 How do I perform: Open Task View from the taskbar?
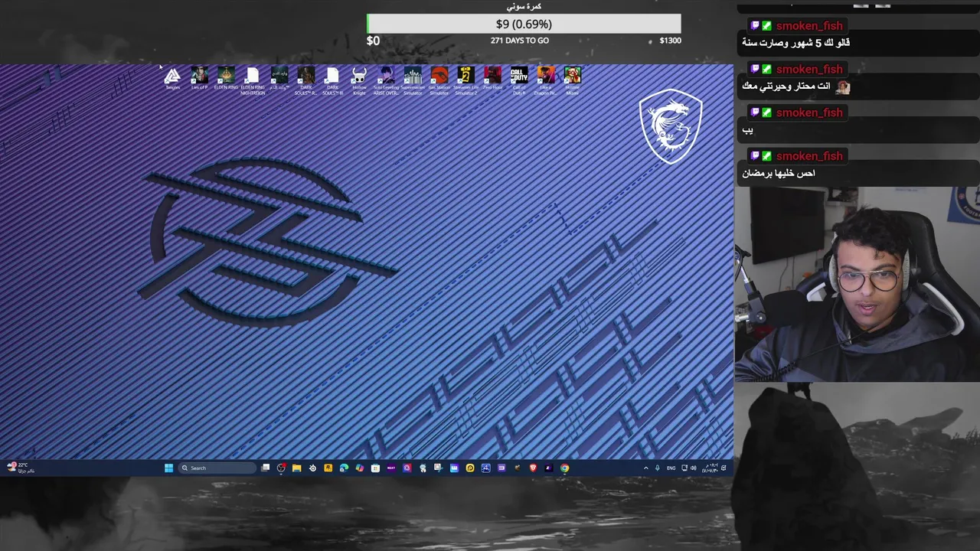pyautogui.click(x=265, y=468)
